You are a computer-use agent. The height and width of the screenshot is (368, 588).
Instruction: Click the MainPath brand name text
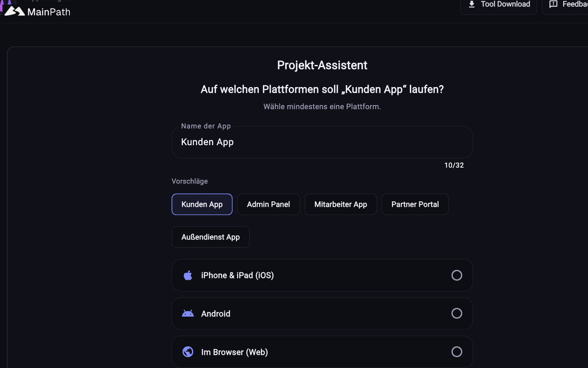pos(49,12)
